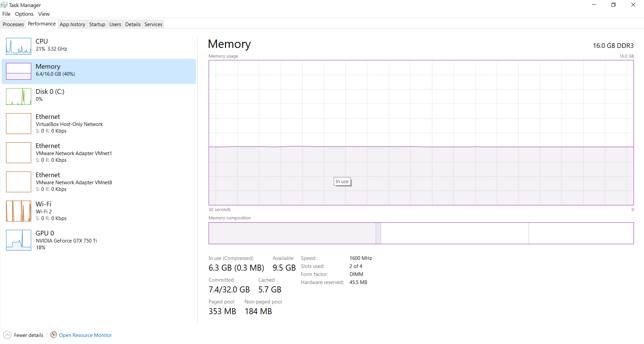Open the Disk 0 (C:) activity graph
644x344 pixels.
pyautogui.click(x=18, y=96)
